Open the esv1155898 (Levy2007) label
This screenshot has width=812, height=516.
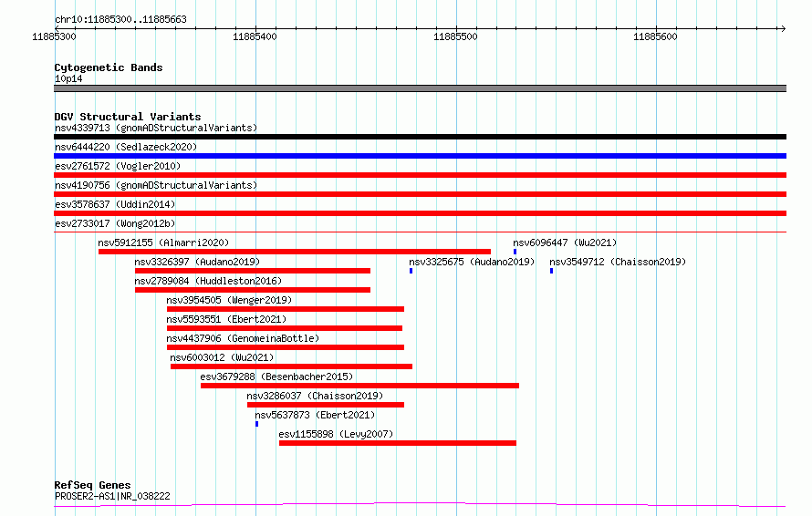click(x=336, y=434)
